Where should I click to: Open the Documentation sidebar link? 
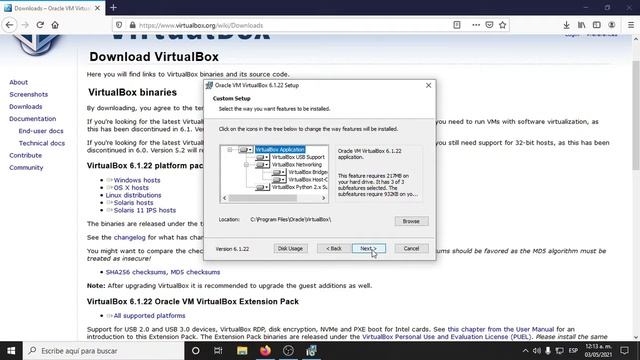click(33, 119)
